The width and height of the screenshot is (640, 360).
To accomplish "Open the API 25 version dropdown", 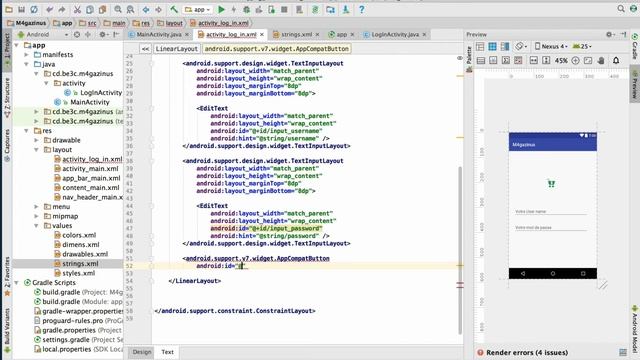I will tap(582, 47).
